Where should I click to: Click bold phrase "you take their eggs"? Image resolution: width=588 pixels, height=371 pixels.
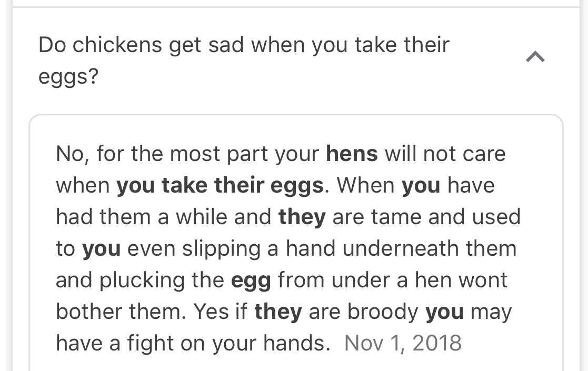click(220, 185)
